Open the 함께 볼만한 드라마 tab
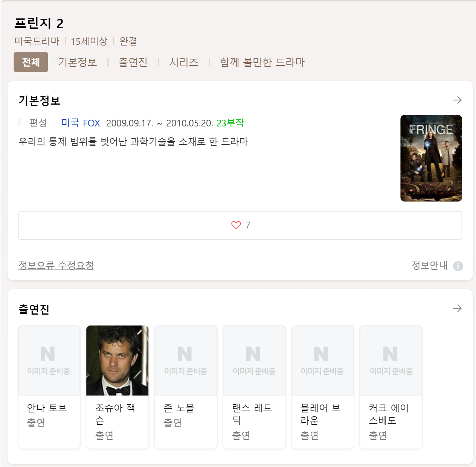The image size is (476, 467). (x=262, y=62)
